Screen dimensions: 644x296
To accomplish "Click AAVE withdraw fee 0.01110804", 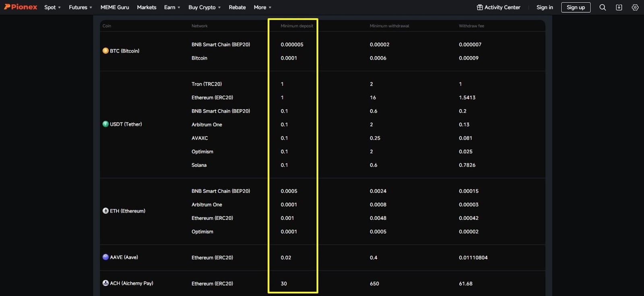I will tap(473, 257).
